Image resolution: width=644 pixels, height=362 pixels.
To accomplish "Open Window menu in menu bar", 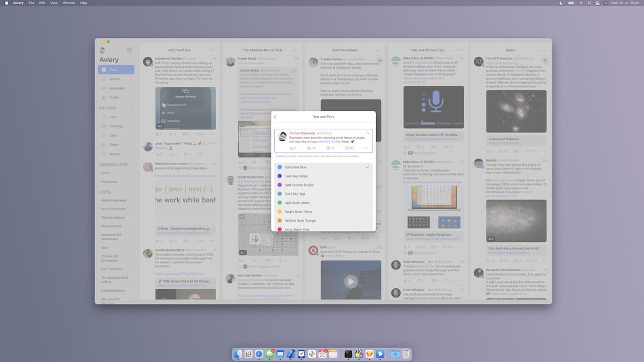I will coord(69,3).
